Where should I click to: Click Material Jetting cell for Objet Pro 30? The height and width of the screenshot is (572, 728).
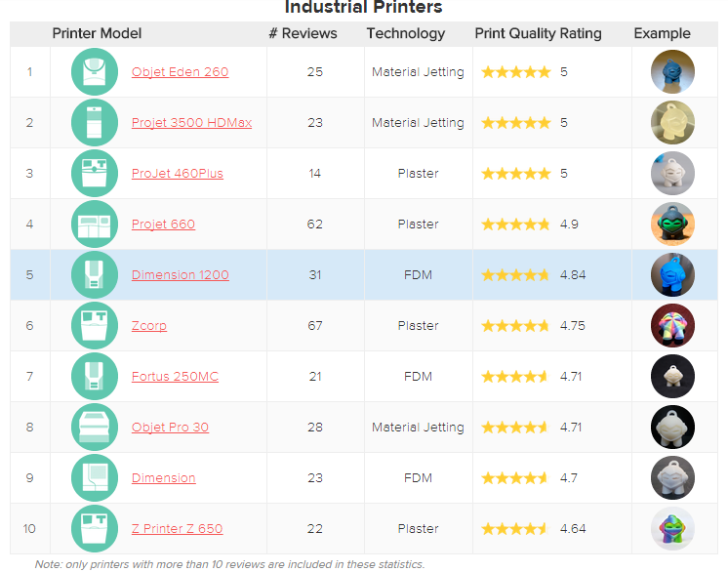418,428
